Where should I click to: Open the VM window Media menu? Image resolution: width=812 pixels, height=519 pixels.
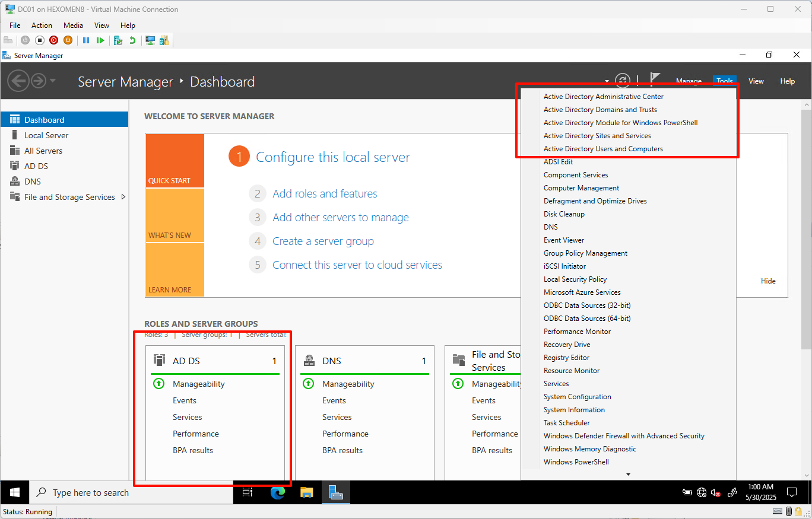[x=74, y=26]
